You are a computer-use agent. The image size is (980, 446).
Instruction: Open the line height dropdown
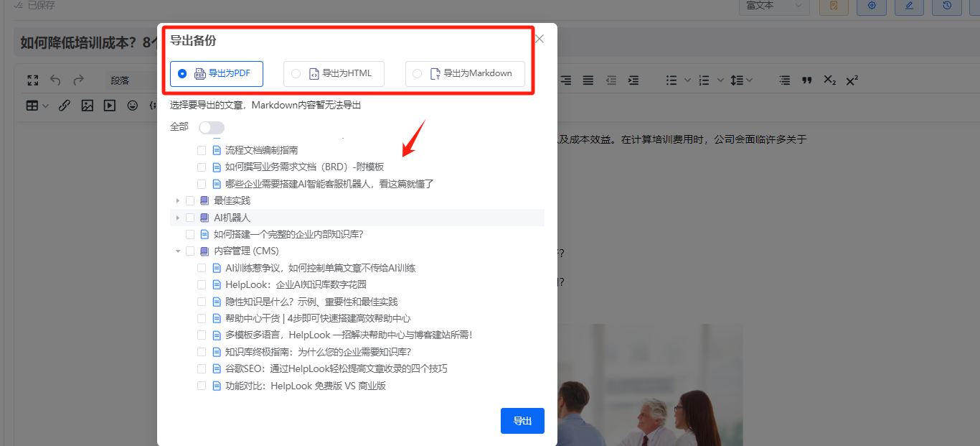pyautogui.click(x=742, y=80)
